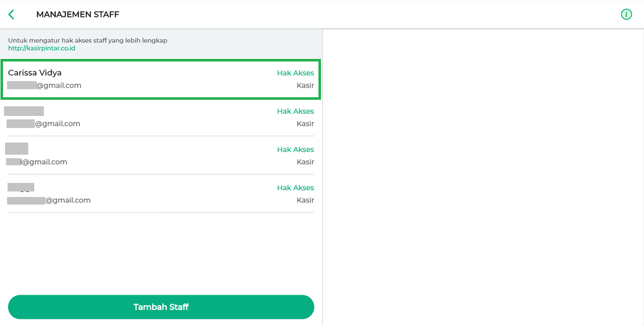The image size is (644, 326).
Task: Open Hak Akses for the fourth staff entry
Action: click(x=295, y=188)
